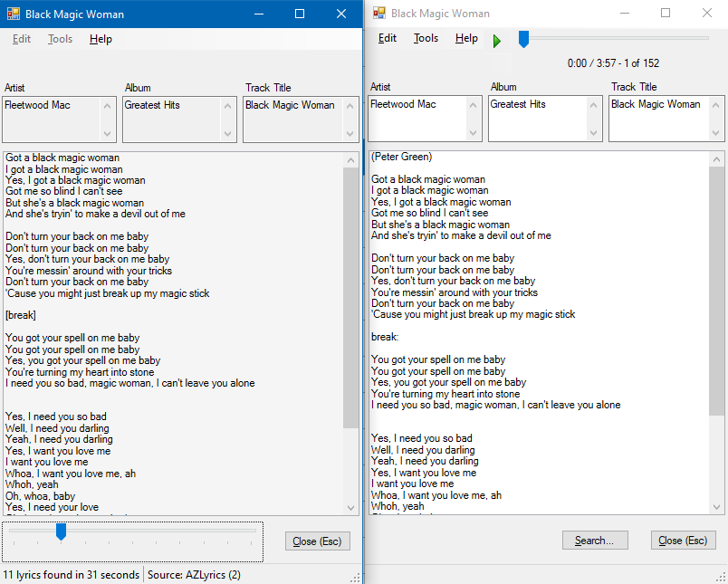Click the green play button in right window
The image size is (728, 584).
click(x=497, y=41)
